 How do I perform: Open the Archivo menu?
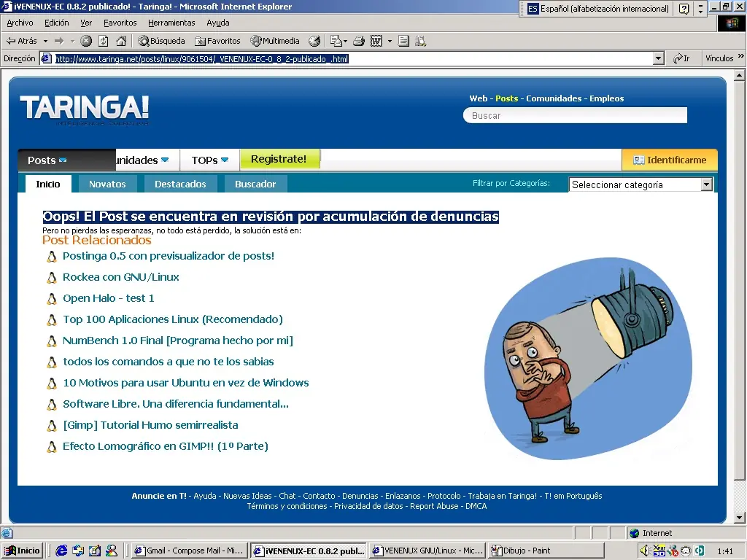[x=20, y=23]
